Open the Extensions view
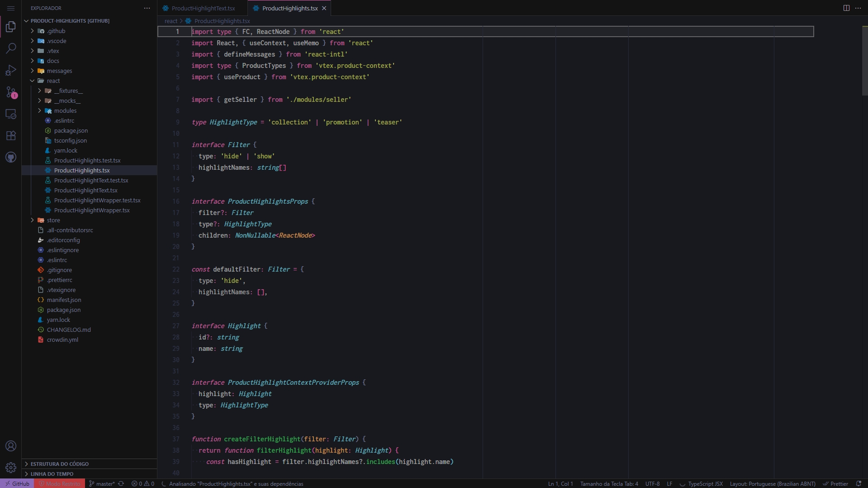 pos(11,135)
